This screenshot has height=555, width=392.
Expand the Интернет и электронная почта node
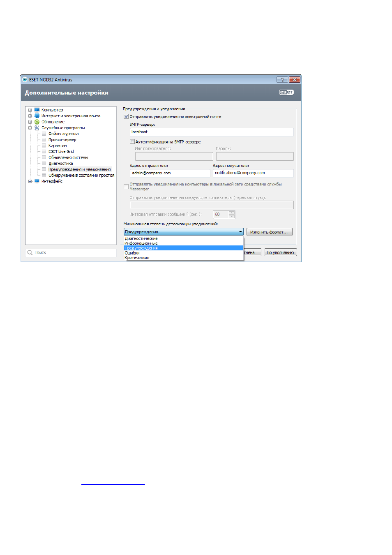click(x=30, y=116)
